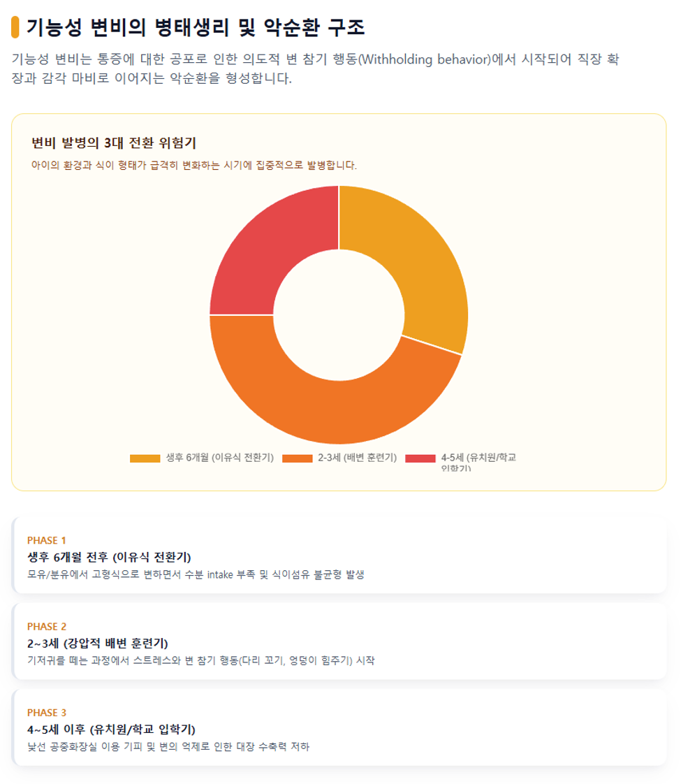Click the dark-orange legend swatch for 2-3세

(x=298, y=458)
